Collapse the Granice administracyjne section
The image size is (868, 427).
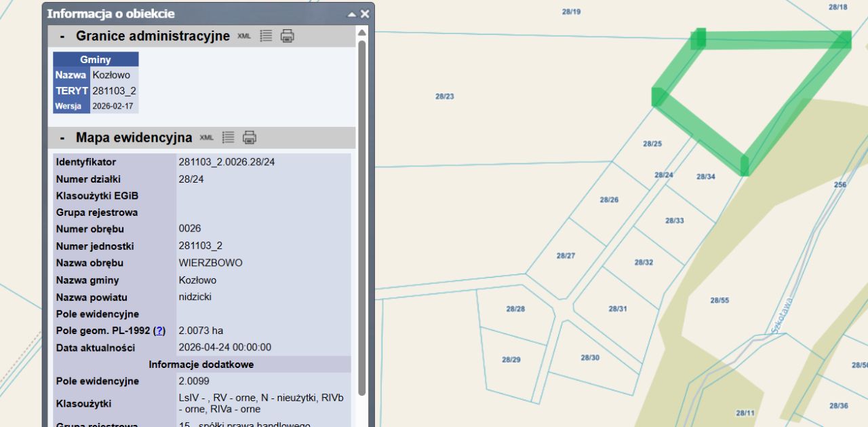point(62,36)
